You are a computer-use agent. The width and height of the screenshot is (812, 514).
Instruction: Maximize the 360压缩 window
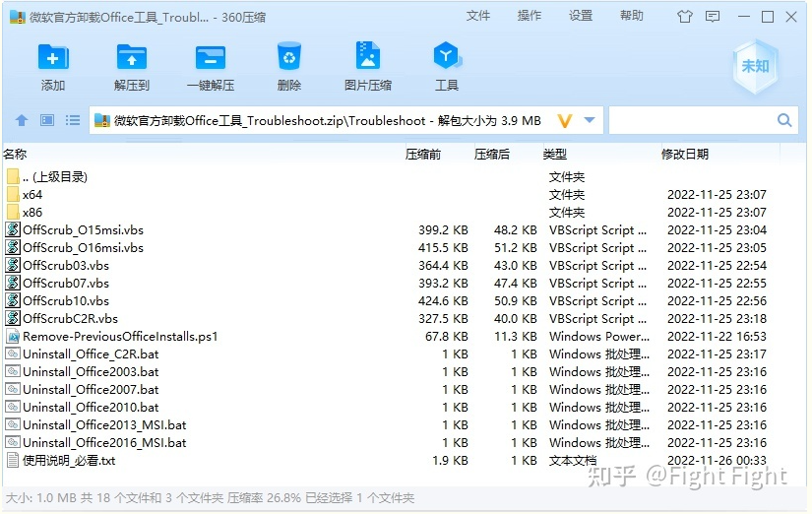click(x=768, y=17)
